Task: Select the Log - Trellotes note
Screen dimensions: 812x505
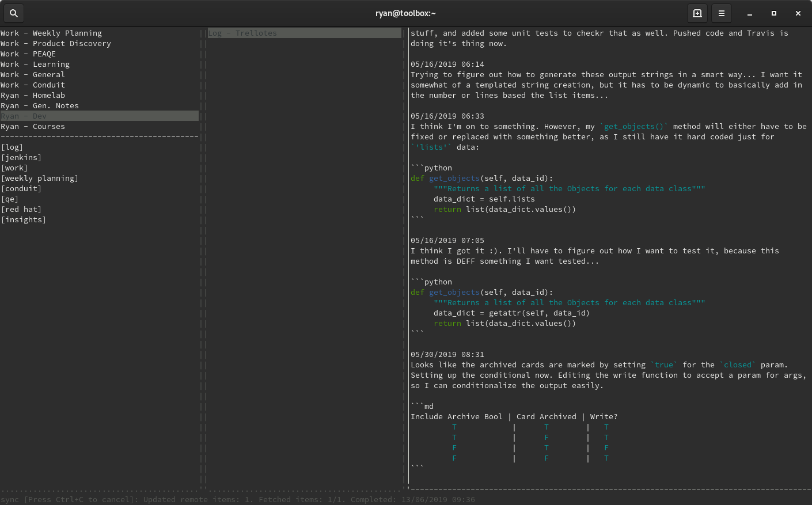Action: pos(242,33)
